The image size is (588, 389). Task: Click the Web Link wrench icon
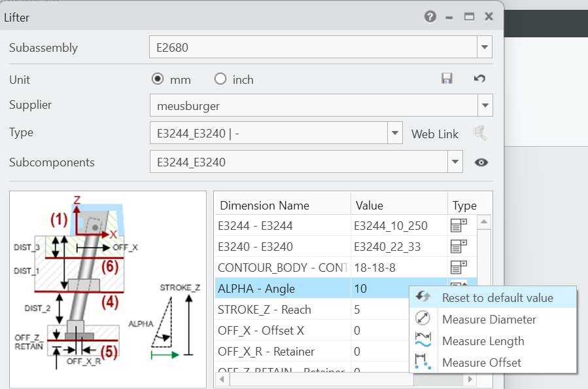tap(481, 134)
